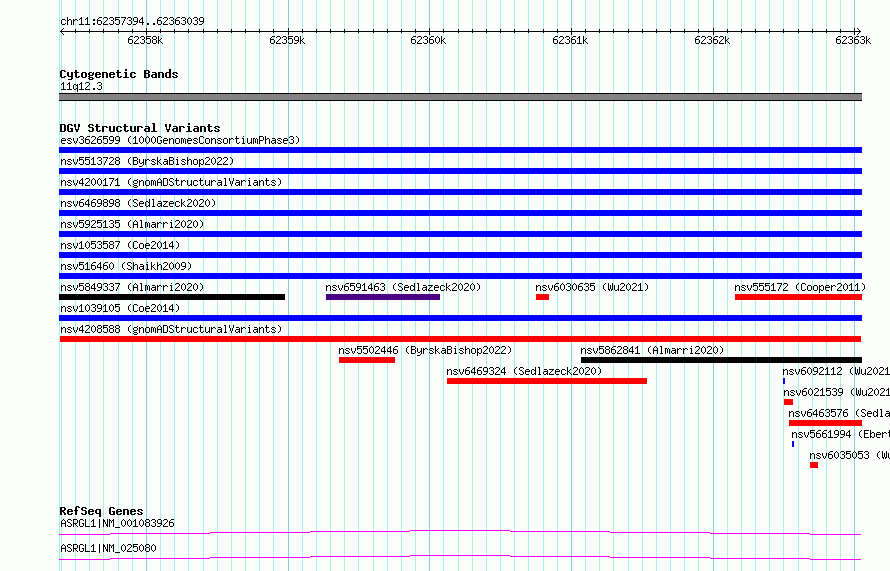
Task: Select the nsv5925135 (Almarri2020) label
Action: point(132,224)
